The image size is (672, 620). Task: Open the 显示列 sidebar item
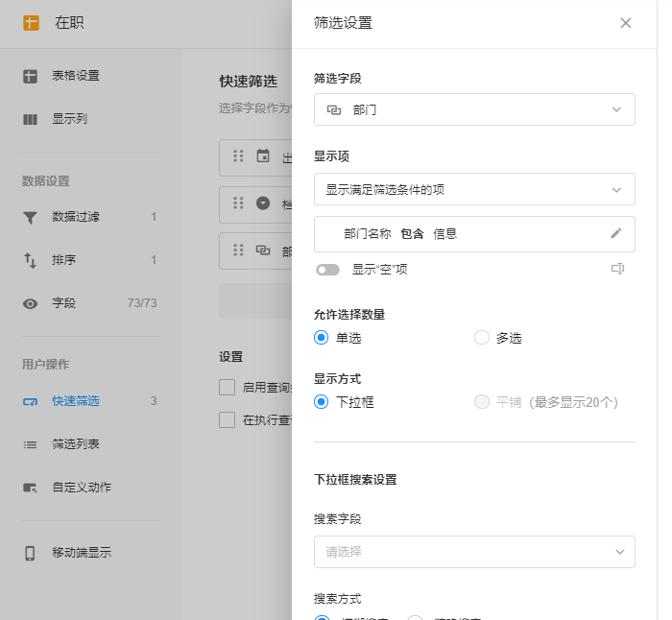point(69,120)
